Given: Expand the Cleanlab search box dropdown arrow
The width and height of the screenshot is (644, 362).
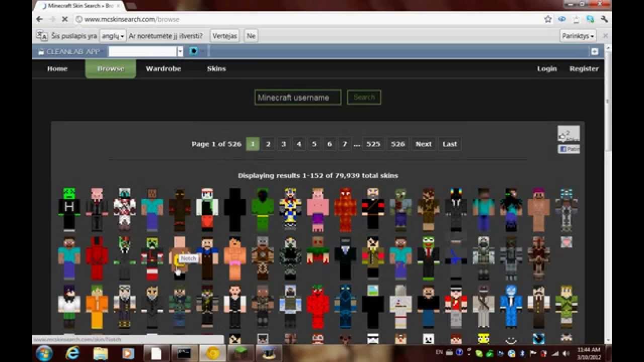Looking at the screenshot, I should [x=180, y=51].
